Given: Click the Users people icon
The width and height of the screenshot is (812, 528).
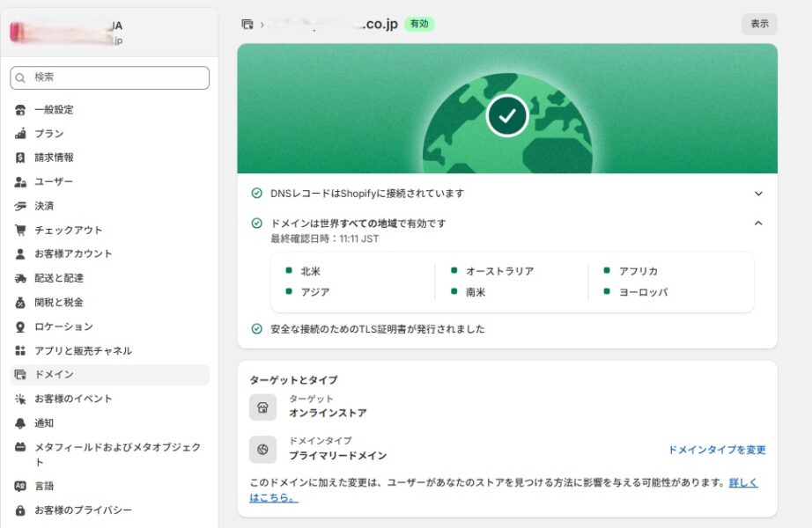Looking at the screenshot, I should 20,182.
